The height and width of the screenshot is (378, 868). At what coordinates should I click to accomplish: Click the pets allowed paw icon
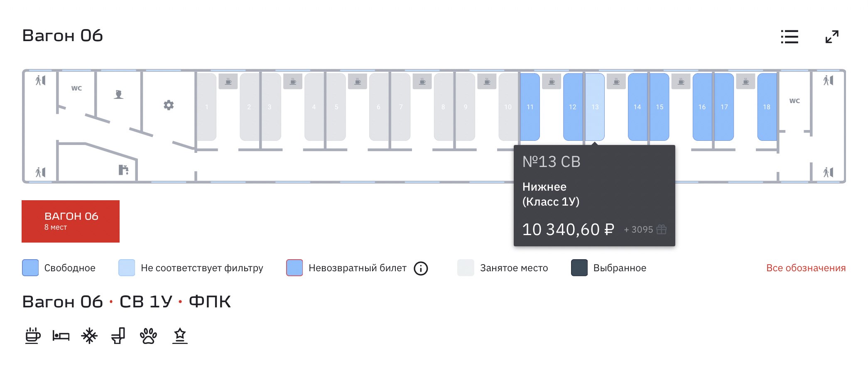tap(148, 336)
